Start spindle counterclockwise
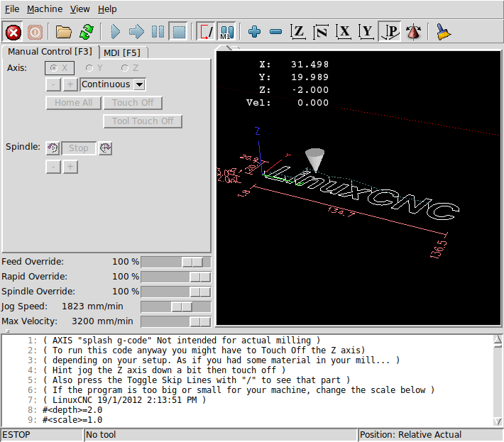Image resolution: width=504 pixels, height=442 pixels. (53, 148)
